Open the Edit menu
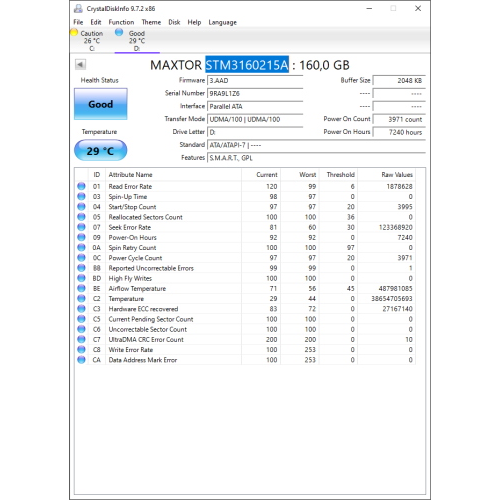 (96, 22)
